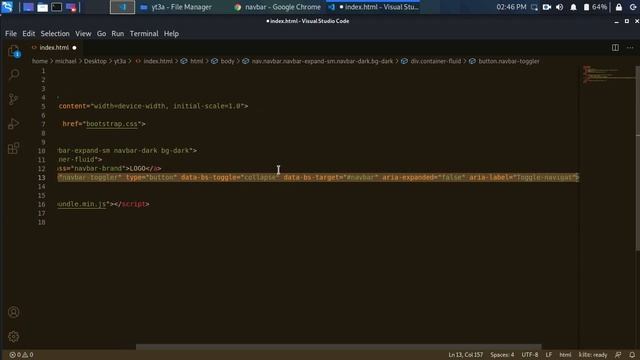This screenshot has height=360, width=640.
Task: Click the horizontal scrollbar of the editor
Action: point(338,347)
